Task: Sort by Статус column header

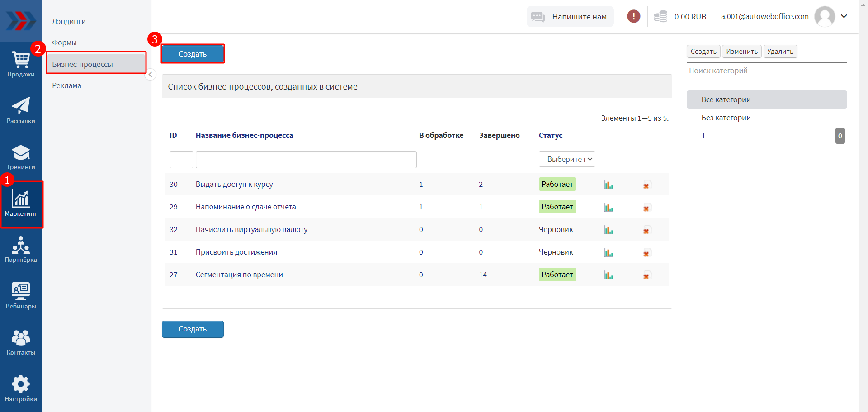Action: coord(551,135)
